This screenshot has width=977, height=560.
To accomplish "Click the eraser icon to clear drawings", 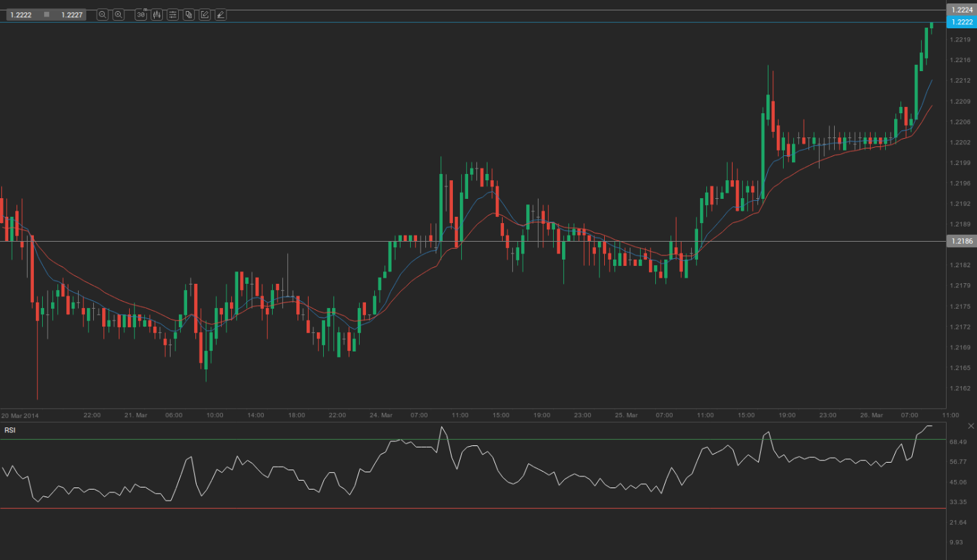I will (x=220, y=15).
